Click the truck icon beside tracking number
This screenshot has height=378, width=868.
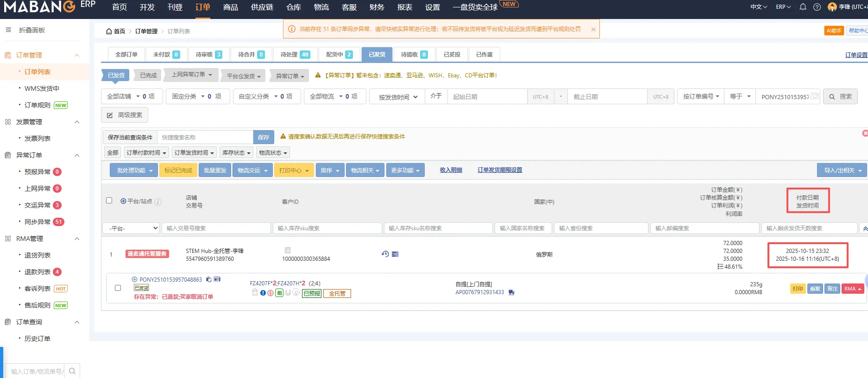(x=511, y=292)
